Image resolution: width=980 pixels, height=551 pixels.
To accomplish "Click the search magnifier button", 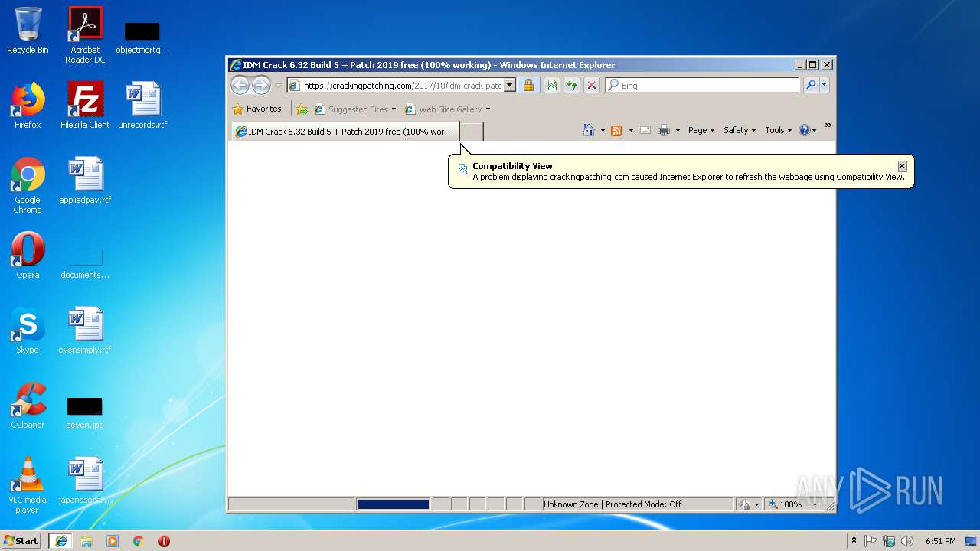I will (811, 86).
